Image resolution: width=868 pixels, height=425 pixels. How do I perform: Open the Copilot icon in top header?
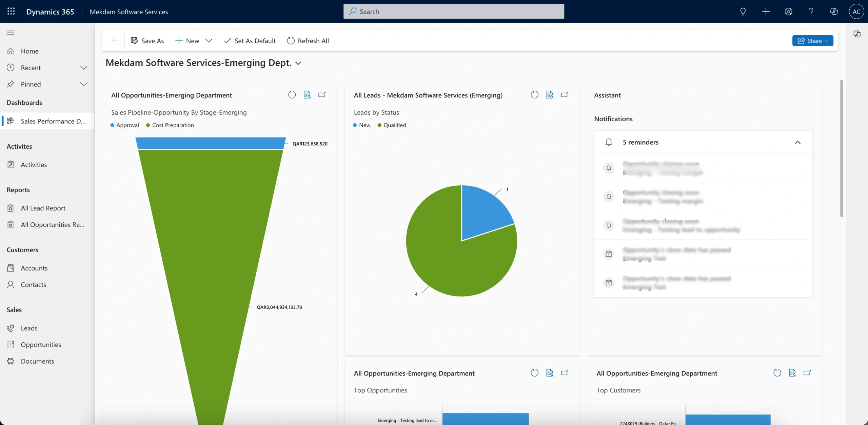point(834,12)
